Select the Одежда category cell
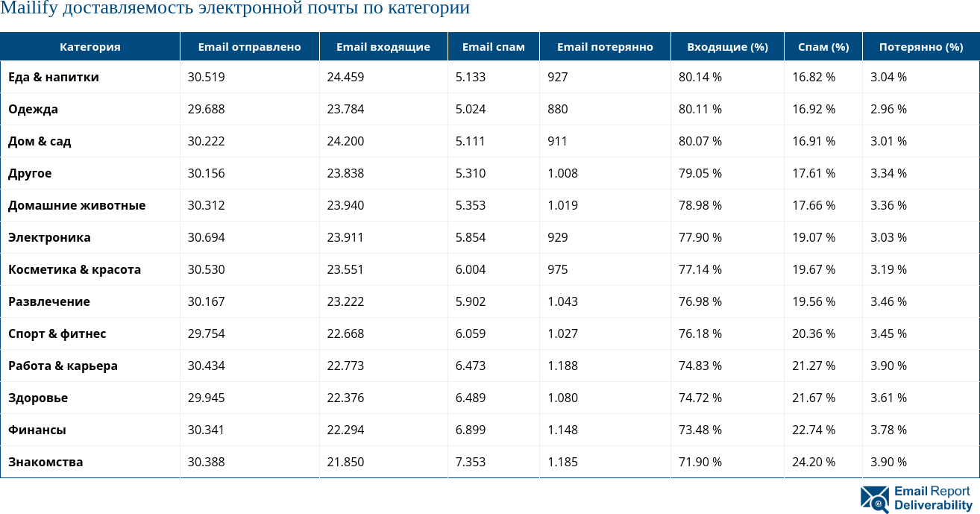Screen dimensions: 980x514 click(34, 109)
